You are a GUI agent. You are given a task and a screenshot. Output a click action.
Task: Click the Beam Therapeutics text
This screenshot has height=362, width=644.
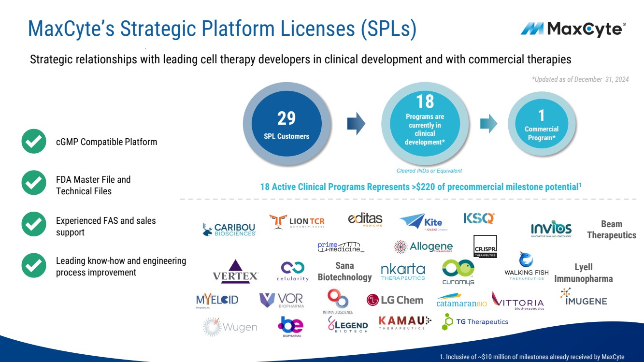coord(611,230)
